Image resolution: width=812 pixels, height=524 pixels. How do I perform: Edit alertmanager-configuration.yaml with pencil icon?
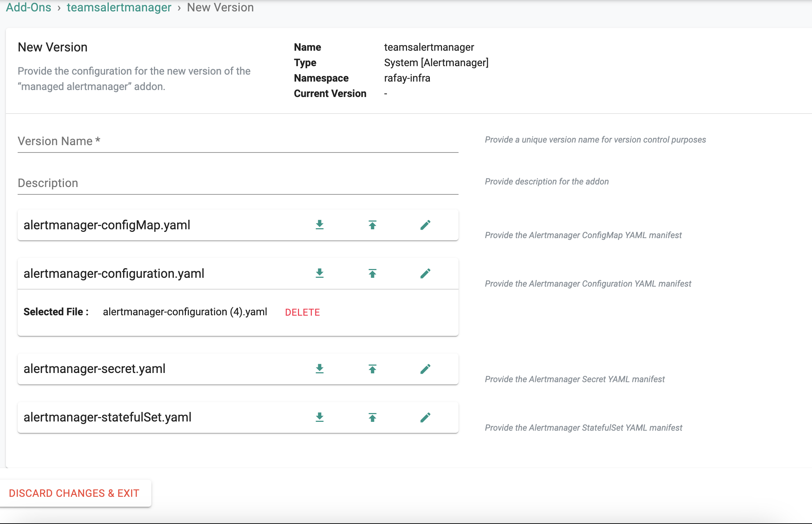coord(425,273)
